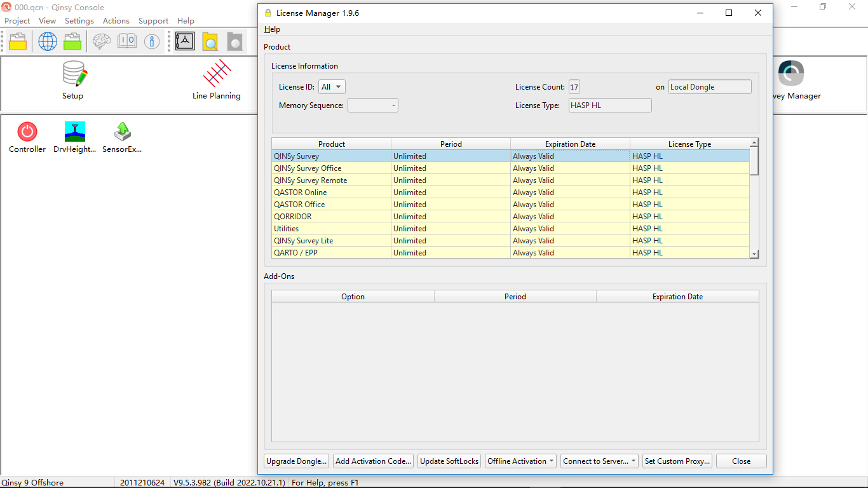Select the QASTOR Online row
Viewport: 868px width, 488px height.
511,193
